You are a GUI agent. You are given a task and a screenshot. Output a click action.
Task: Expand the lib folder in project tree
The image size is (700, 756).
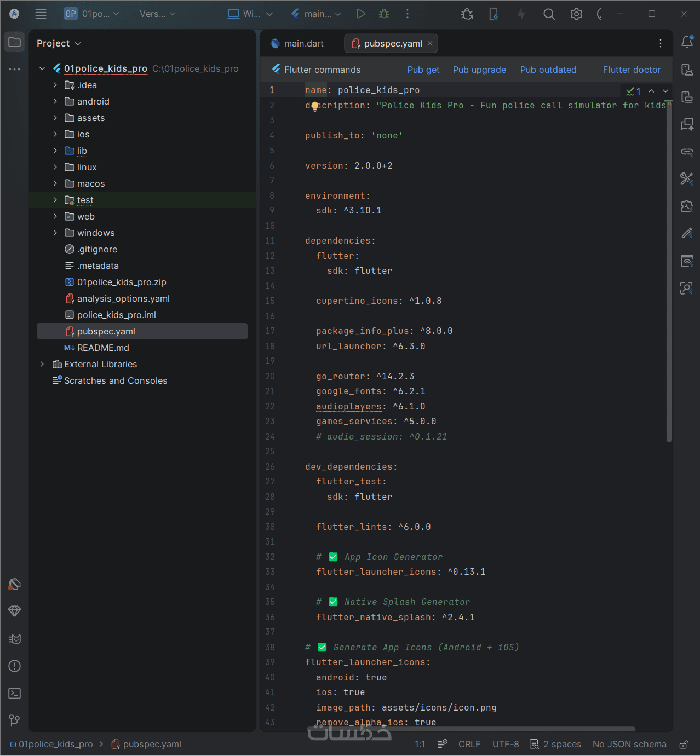click(55, 151)
